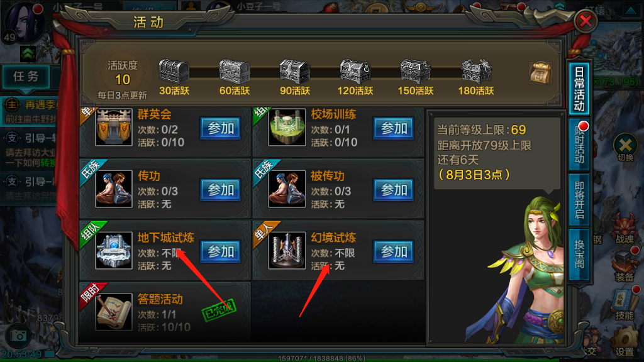Open the 30活跃 reward chest
644x362 pixels.
point(174,72)
